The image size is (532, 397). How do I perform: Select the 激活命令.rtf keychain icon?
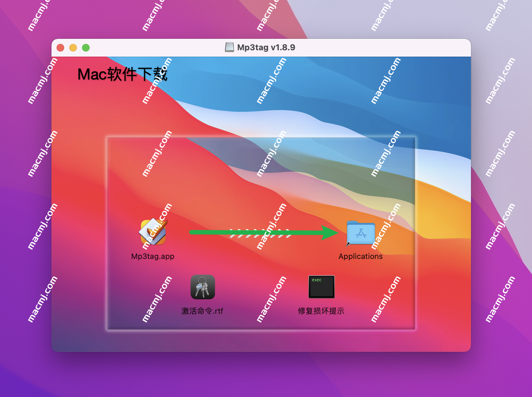tap(202, 287)
